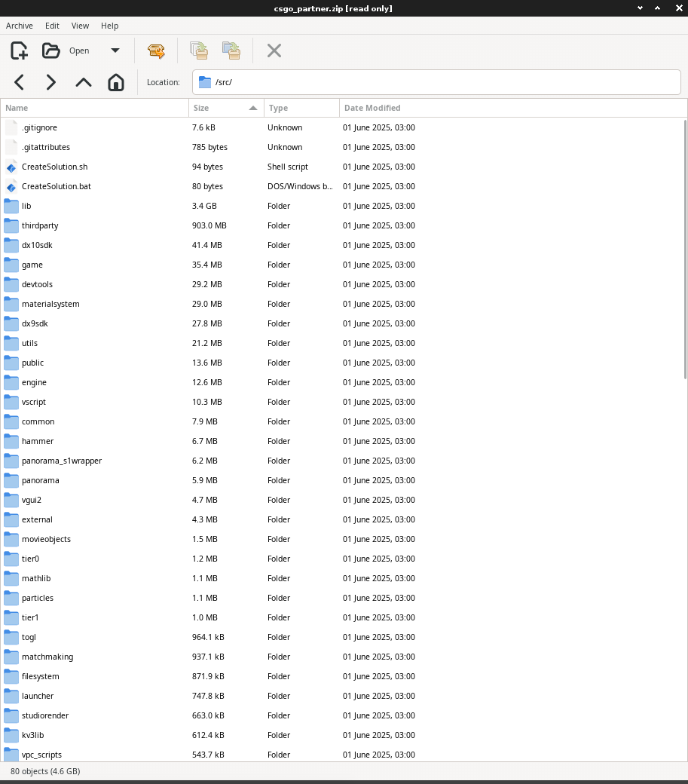Open the Help menu

[109, 26]
